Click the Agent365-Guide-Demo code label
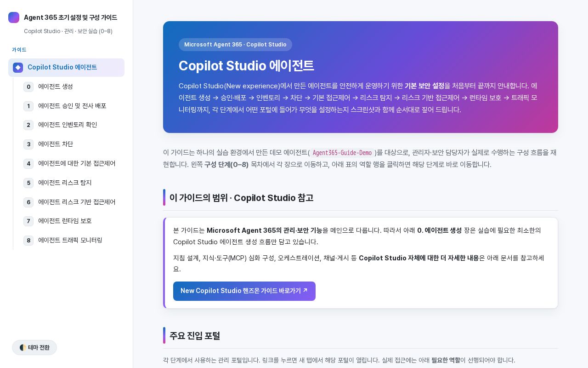588x368 pixels. click(342, 153)
